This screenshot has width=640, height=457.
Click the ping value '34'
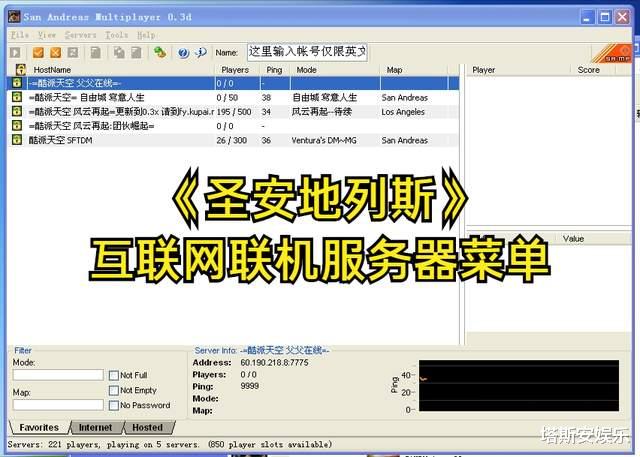tap(266, 111)
